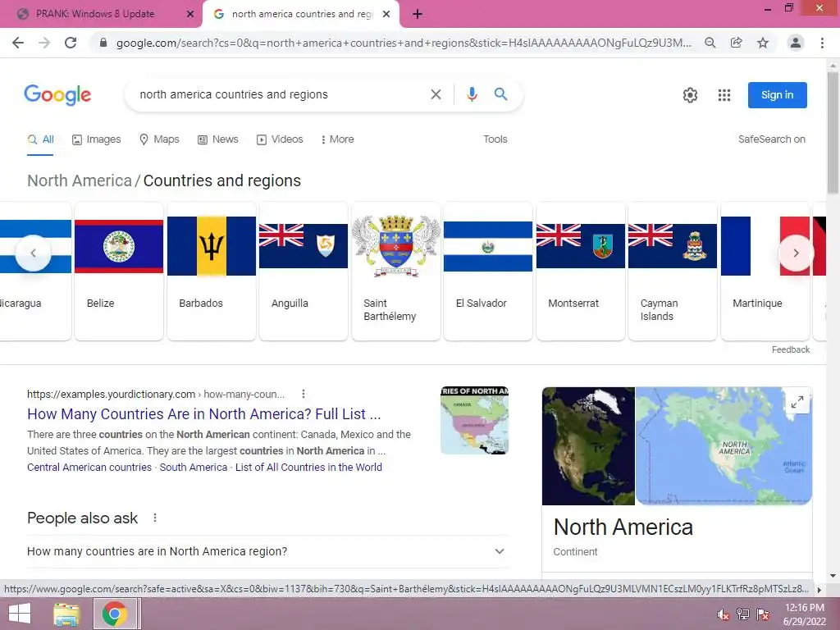Click the Google logo
The width and height of the screenshot is (840, 630).
point(57,95)
